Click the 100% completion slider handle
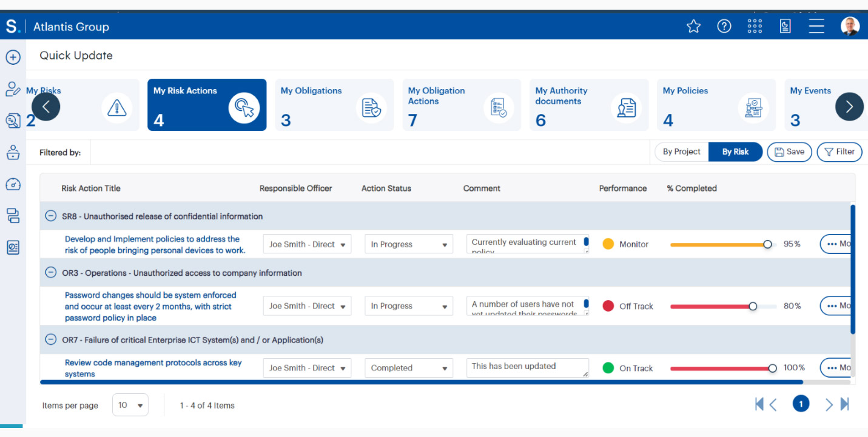Image resolution: width=868 pixels, height=437 pixels. click(772, 368)
